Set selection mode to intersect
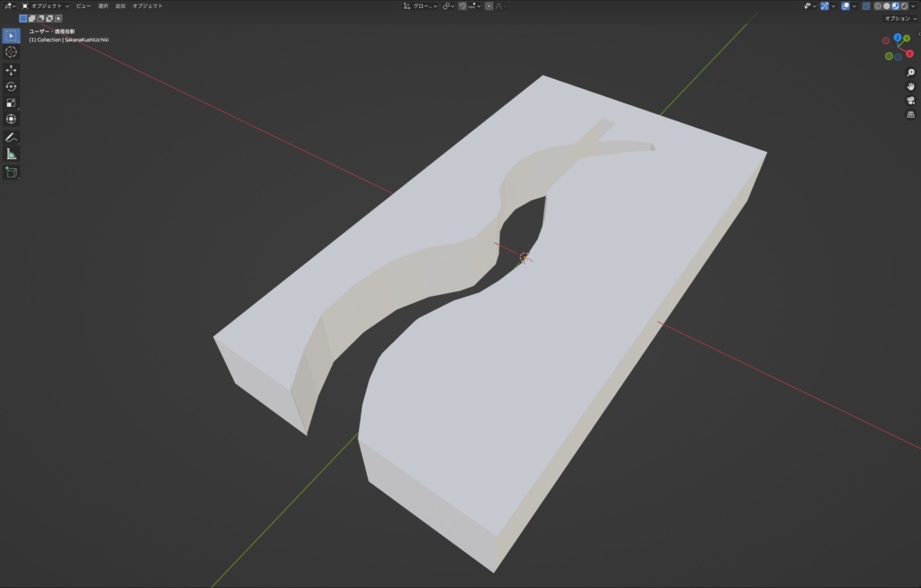Viewport: 921px width, 588px height. (58, 19)
